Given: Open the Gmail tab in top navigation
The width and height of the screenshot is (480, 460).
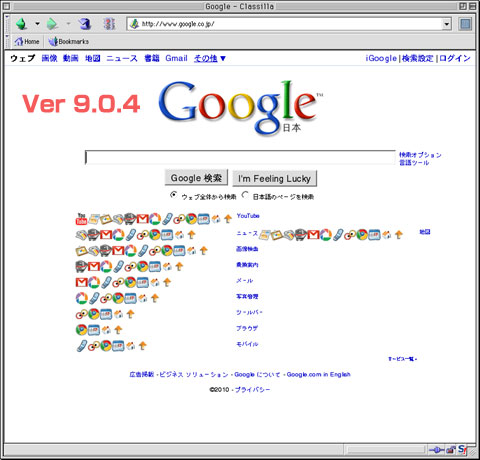Looking at the screenshot, I should [x=176, y=58].
